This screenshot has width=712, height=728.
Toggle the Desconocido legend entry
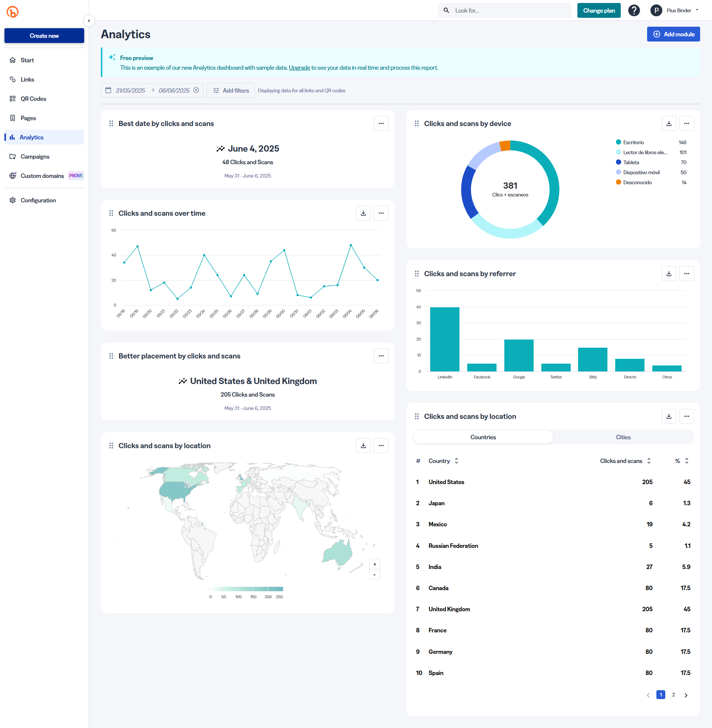637,182
